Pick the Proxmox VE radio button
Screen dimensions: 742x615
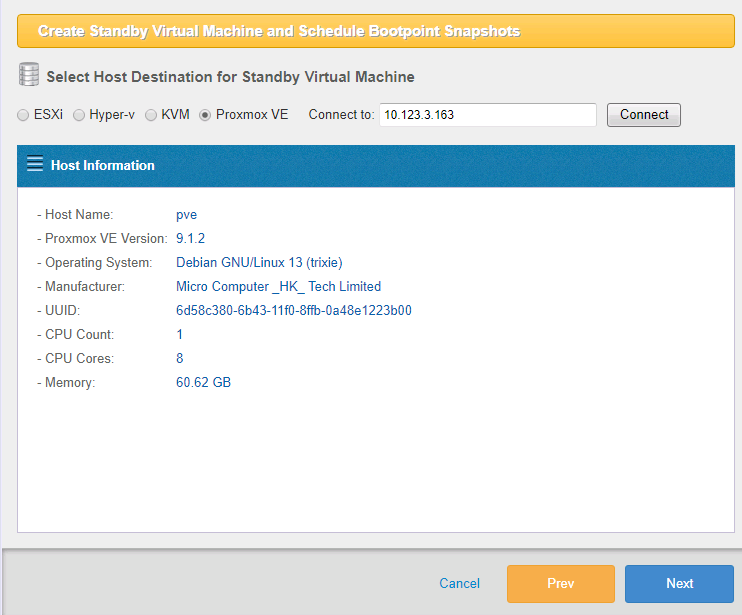click(206, 115)
